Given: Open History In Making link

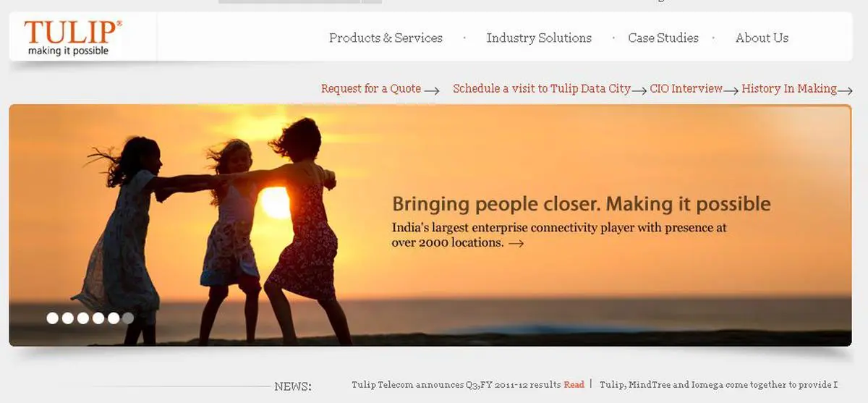Looking at the screenshot, I should point(789,88).
